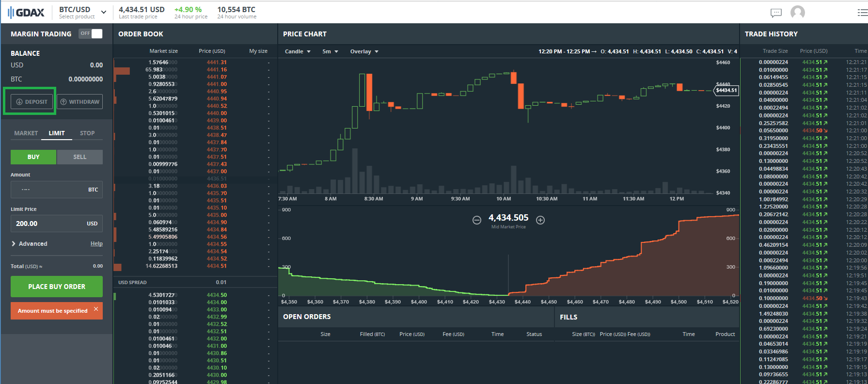
Task: Click the USD balance 0.00 value
Action: coord(96,65)
